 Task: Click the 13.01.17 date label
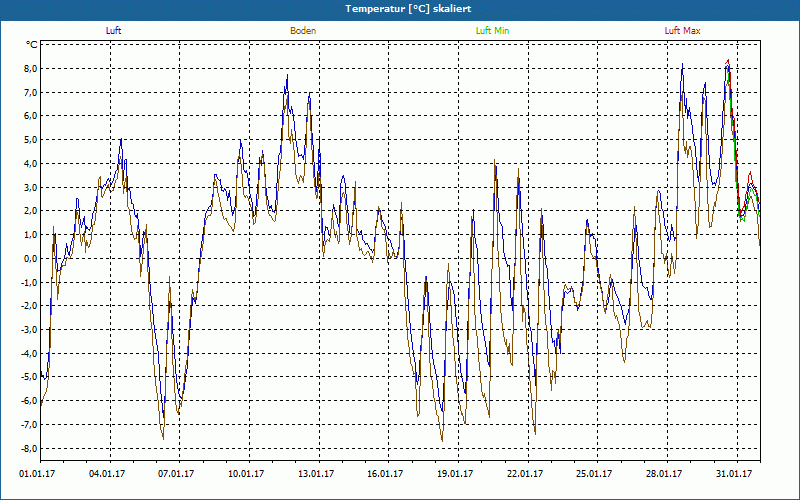pyautogui.click(x=316, y=474)
